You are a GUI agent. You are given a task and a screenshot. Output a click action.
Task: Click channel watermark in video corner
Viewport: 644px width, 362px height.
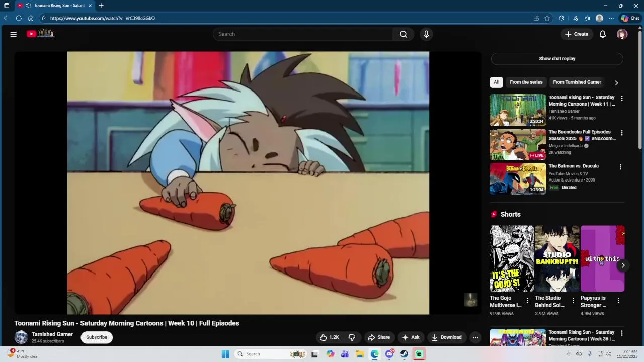coord(470,300)
